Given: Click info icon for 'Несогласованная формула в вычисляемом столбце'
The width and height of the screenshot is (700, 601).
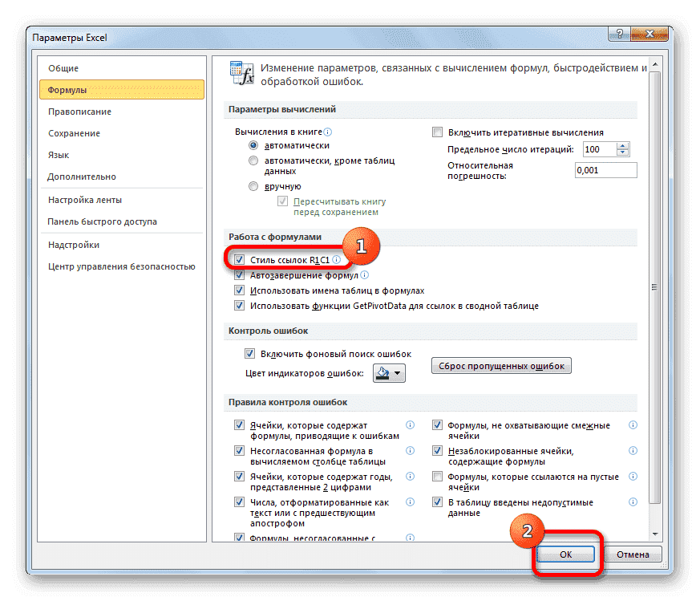Looking at the screenshot, I should point(410,451).
